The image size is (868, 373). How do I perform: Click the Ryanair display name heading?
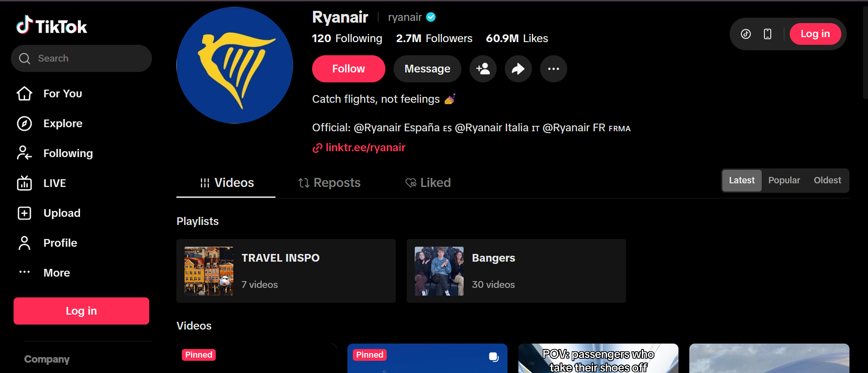tap(340, 17)
